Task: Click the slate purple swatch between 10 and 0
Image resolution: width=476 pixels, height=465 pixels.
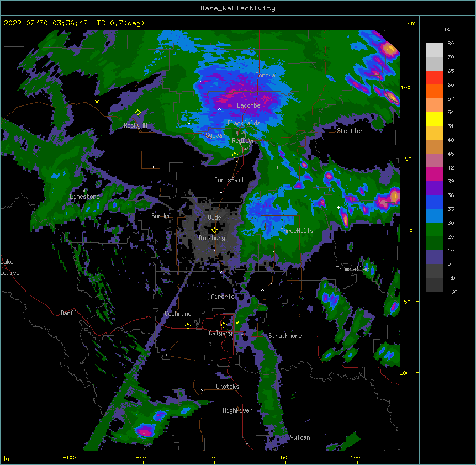Action: [x=434, y=257]
